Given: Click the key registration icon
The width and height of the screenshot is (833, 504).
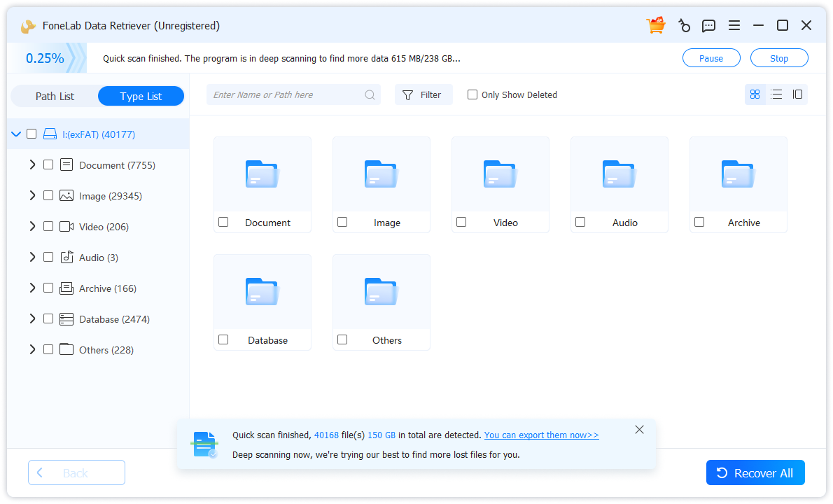Looking at the screenshot, I should tap(684, 24).
